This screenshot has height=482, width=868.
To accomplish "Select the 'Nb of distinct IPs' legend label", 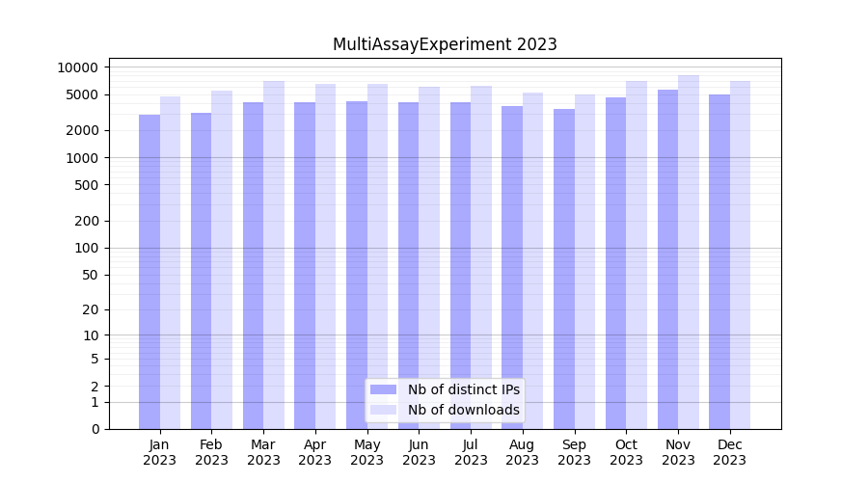I will click(464, 389).
